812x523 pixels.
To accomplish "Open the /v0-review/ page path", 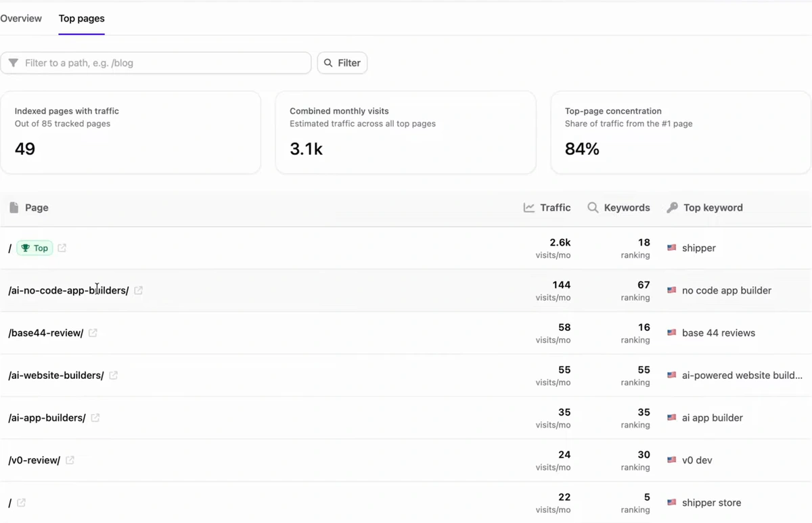I will pos(35,460).
